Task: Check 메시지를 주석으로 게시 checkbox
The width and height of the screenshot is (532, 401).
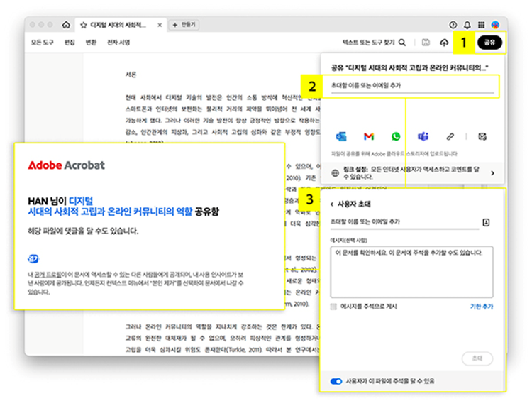Action: tap(333, 307)
